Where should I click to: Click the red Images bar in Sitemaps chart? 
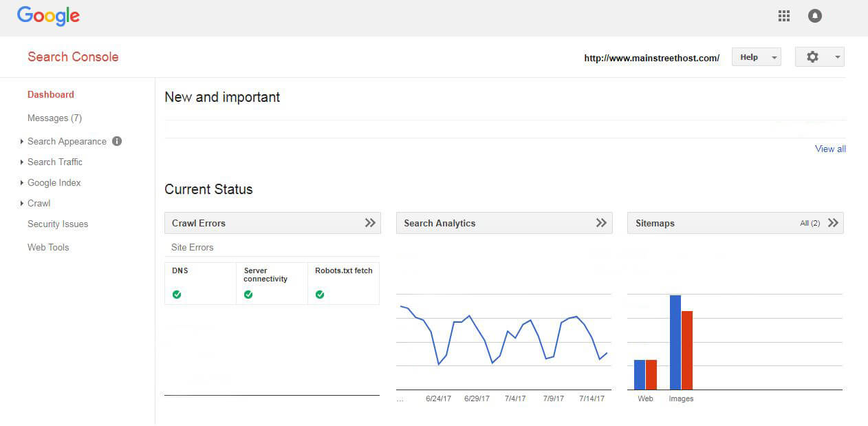click(x=686, y=350)
